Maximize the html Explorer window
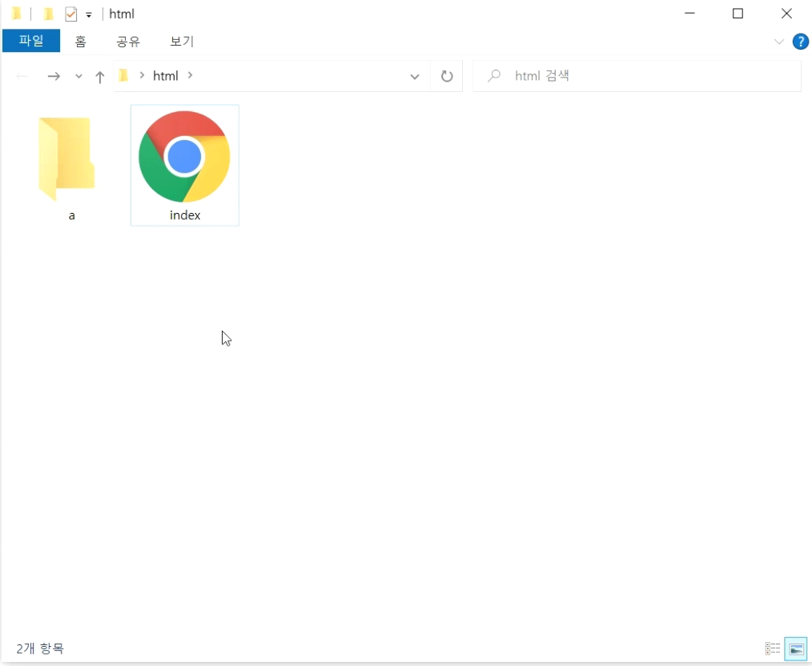This screenshot has width=812, height=666. (738, 14)
